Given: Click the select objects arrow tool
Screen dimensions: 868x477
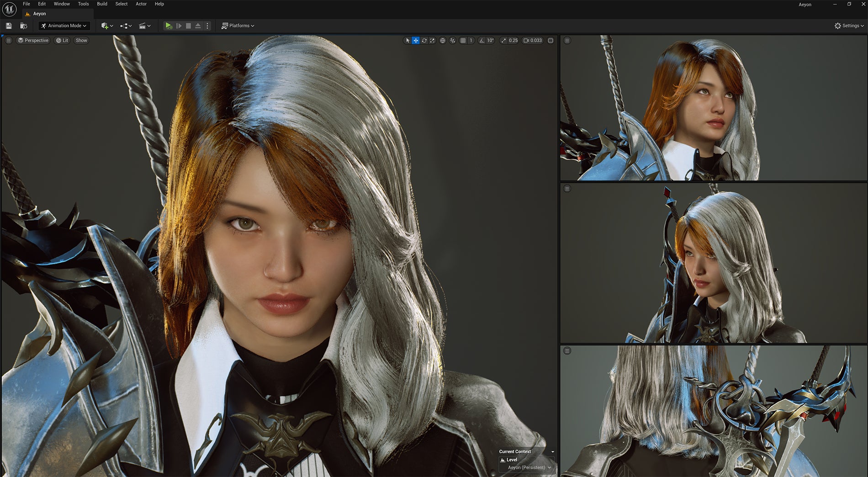Looking at the screenshot, I should point(408,41).
